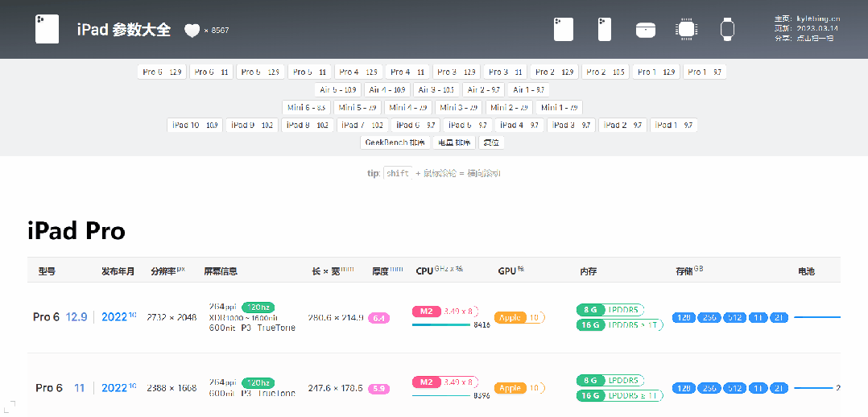Open the AirPods case icon in header

click(646, 29)
